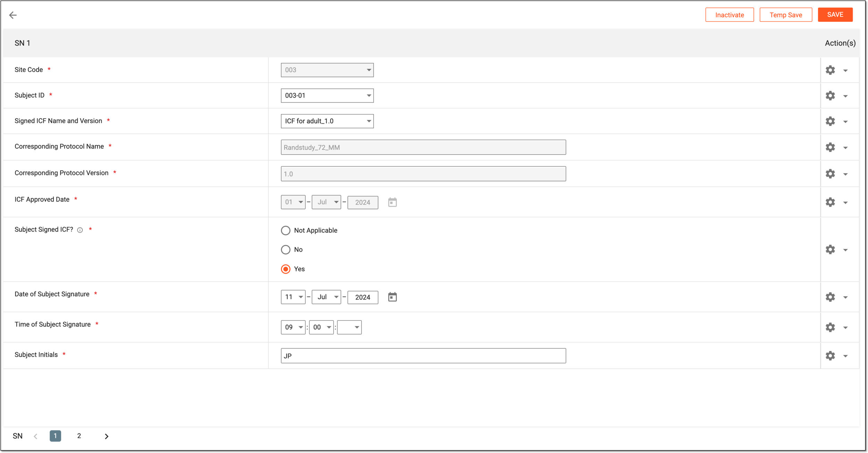
Task: Open gear settings for Subject Signed ICF row
Action: (830, 249)
